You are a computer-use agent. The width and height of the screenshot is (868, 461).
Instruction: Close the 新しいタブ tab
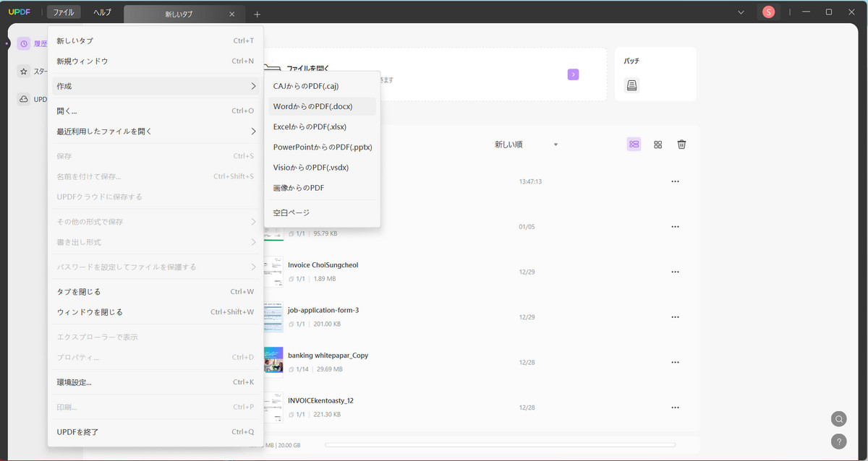pos(231,14)
